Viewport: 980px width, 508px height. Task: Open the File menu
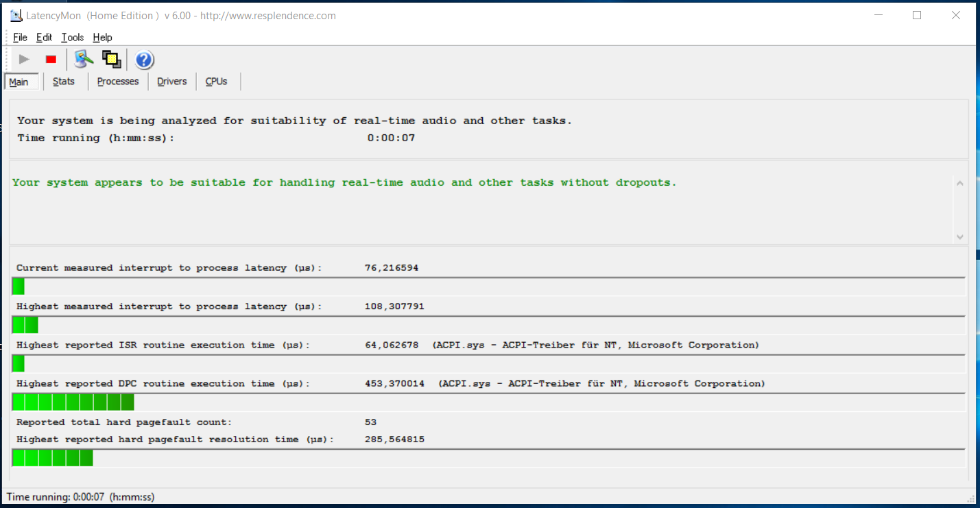tap(20, 38)
